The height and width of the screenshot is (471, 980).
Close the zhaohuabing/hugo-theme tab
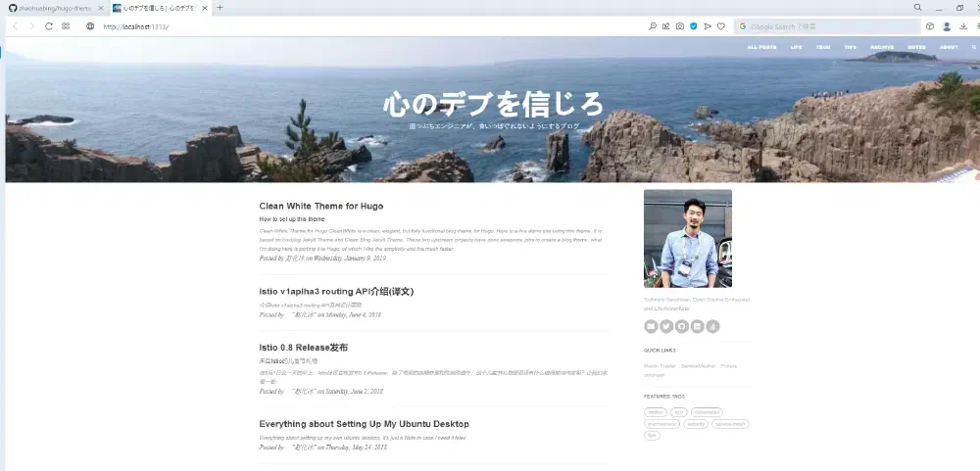click(x=101, y=8)
